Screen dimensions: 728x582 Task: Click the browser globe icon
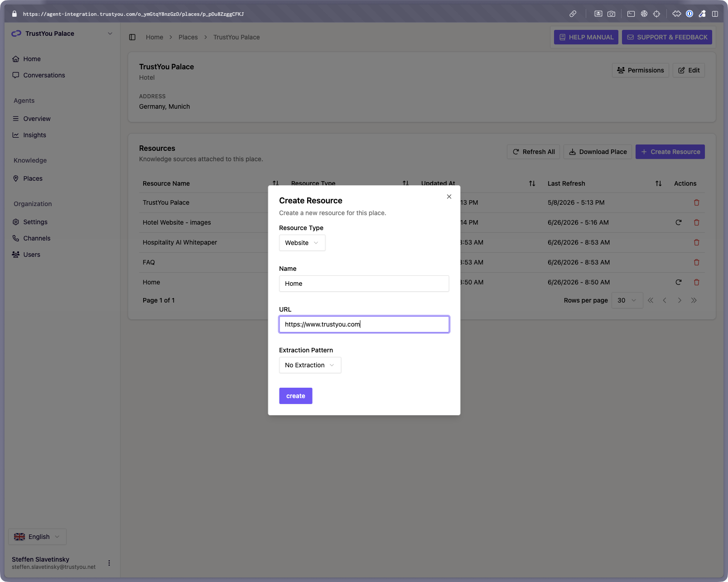pyautogui.click(x=644, y=14)
